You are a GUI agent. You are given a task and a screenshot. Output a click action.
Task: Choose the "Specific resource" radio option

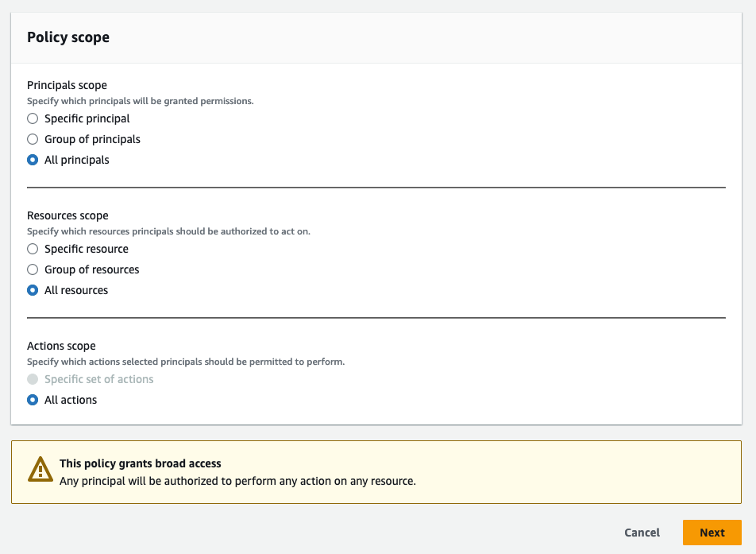(x=33, y=249)
